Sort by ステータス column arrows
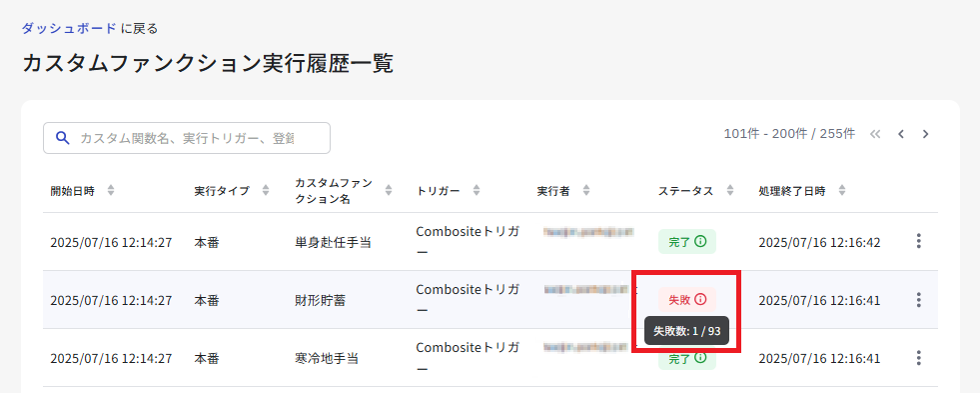The height and width of the screenshot is (393, 980). pos(730,191)
